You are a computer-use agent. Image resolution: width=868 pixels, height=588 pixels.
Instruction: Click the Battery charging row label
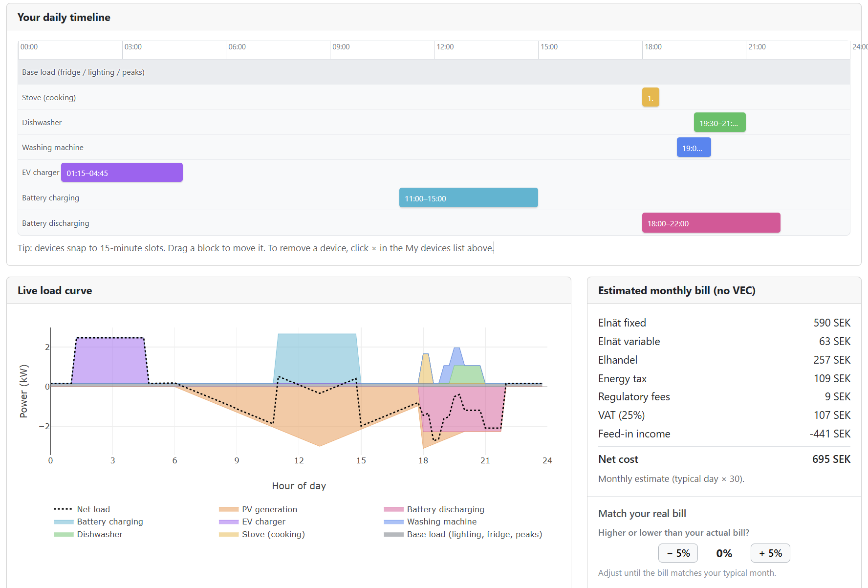[50, 197]
